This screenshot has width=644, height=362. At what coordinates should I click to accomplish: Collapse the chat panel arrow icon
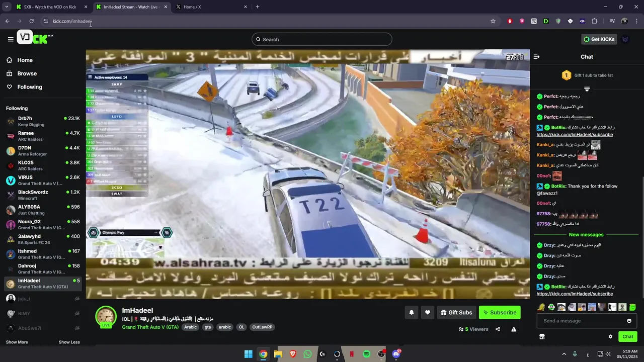(536, 57)
